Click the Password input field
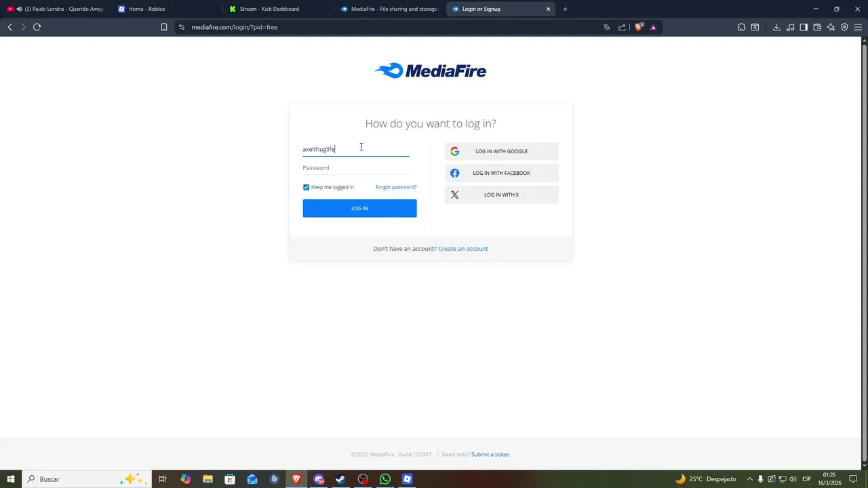Image resolution: width=868 pixels, height=488 pixels. pyautogui.click(x=356, y=168)
